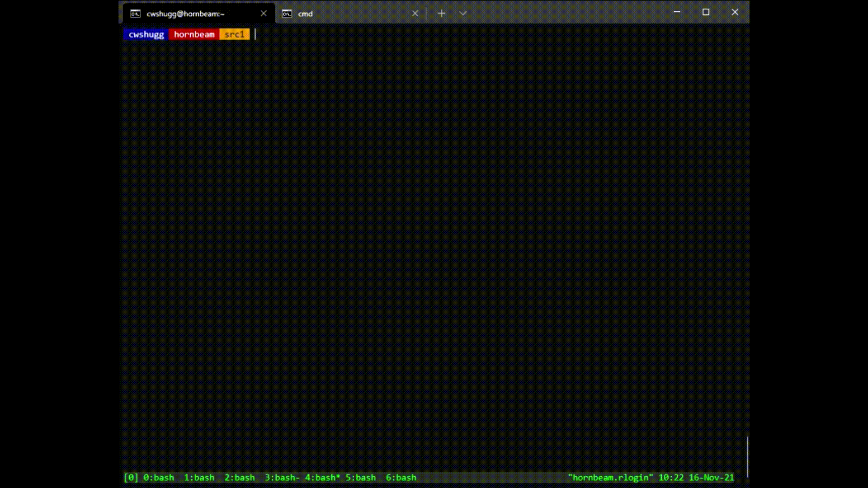Maximize the terminal window
868x488 pixels.
coord(706,12)
